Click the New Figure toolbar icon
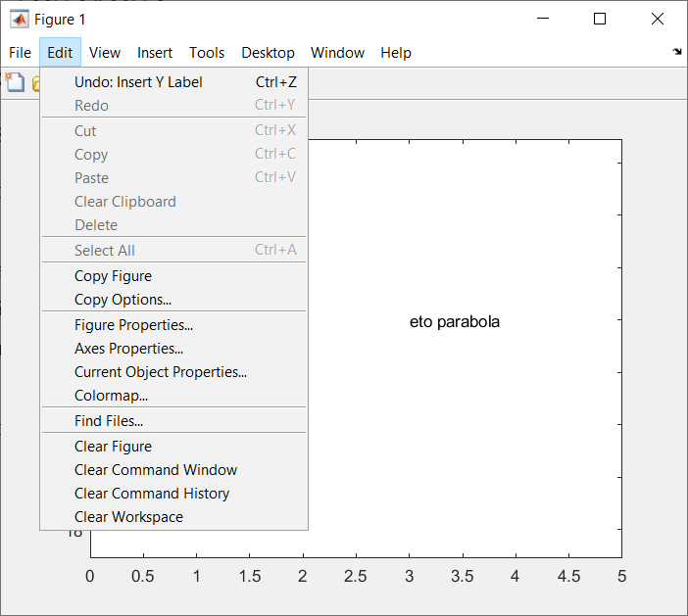This screenshot has width=688, height=616. click(15, 82)
